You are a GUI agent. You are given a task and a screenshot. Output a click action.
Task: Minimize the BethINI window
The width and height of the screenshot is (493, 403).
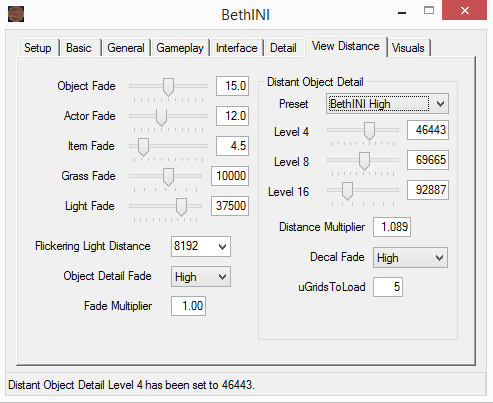(402, 13)
